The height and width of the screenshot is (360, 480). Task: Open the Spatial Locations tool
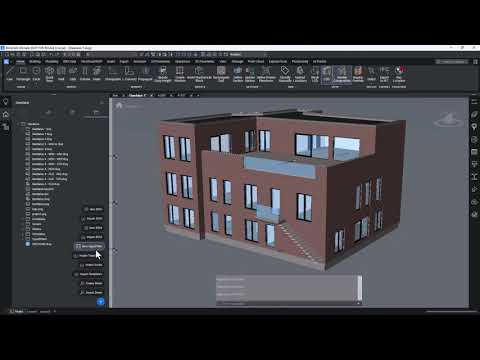[300, 74]
